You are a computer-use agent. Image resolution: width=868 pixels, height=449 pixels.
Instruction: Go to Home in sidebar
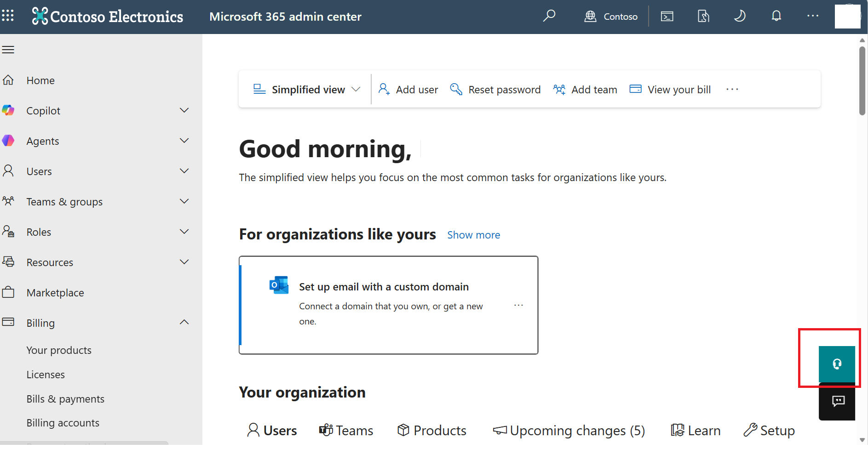(x=40, y=80)
